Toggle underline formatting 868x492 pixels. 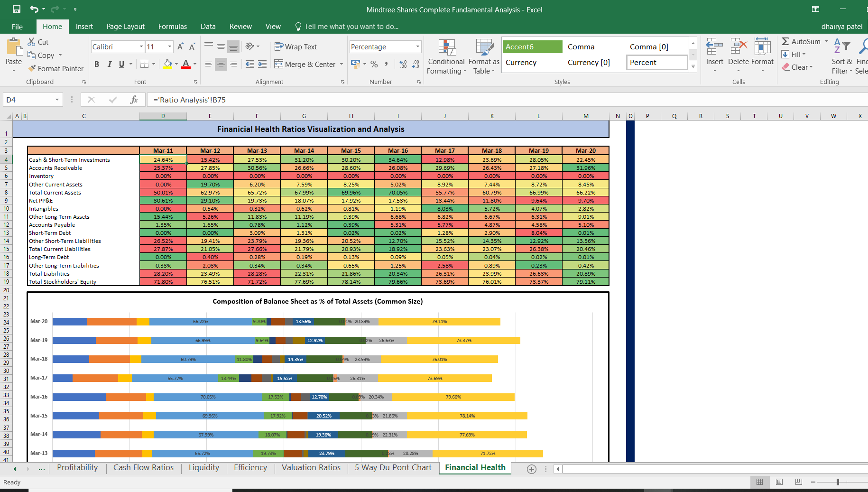tap(122, 64)
